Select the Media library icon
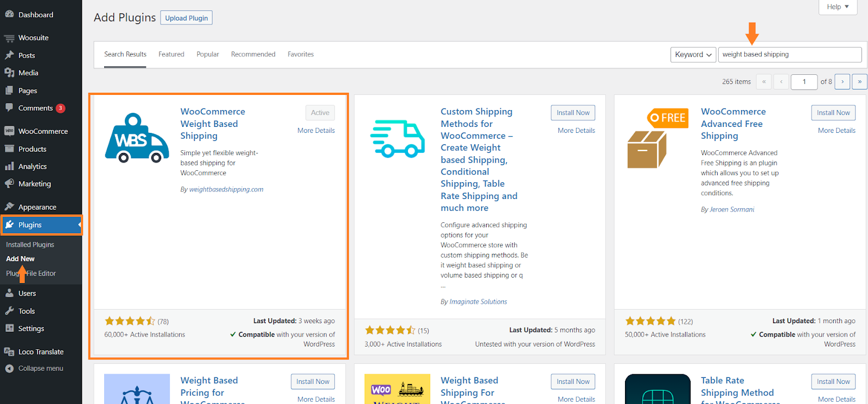 (9, 73)
